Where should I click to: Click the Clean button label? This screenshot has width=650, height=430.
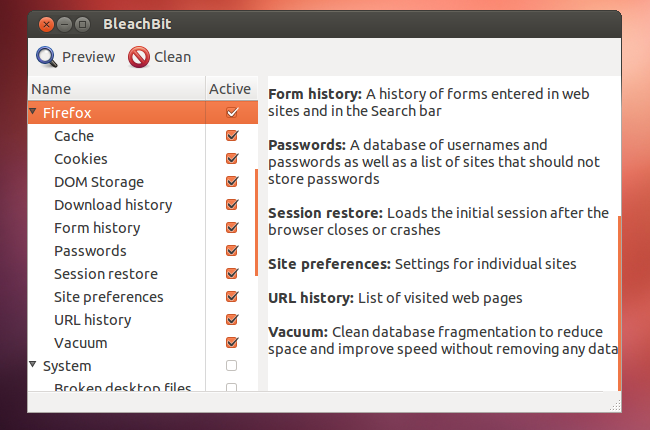[172, 57]
